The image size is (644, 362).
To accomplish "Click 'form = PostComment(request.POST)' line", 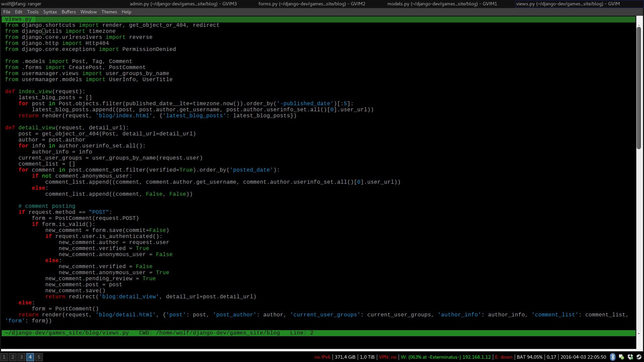I will click(x=85, y=218).
